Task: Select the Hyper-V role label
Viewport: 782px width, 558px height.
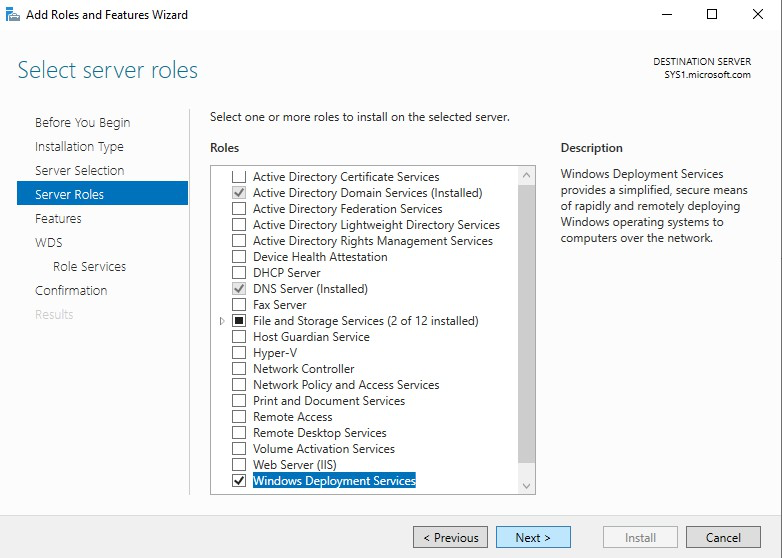Action: [275, 353]
